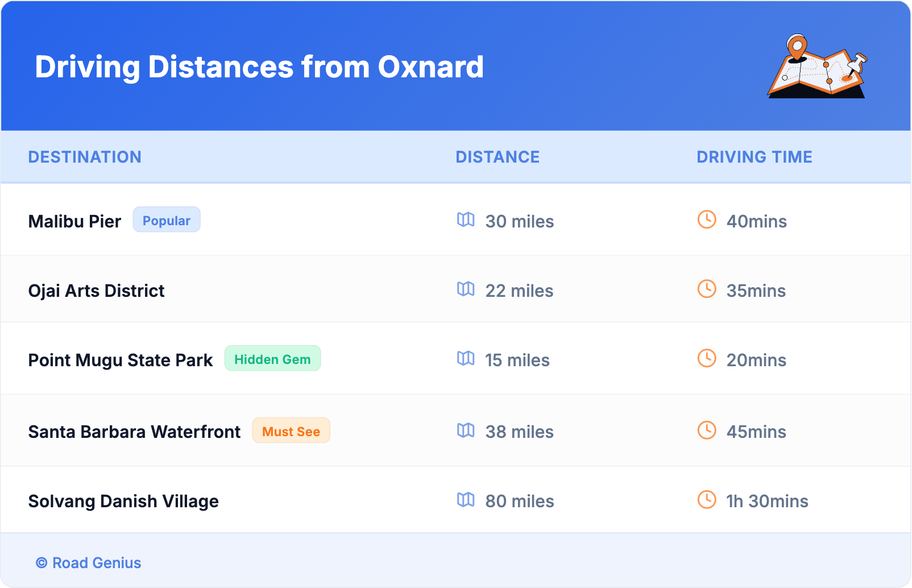Click the map icon beside 15 miles
Image resolution: width=912 pixels, height=588 pixels.
(466, 358)
